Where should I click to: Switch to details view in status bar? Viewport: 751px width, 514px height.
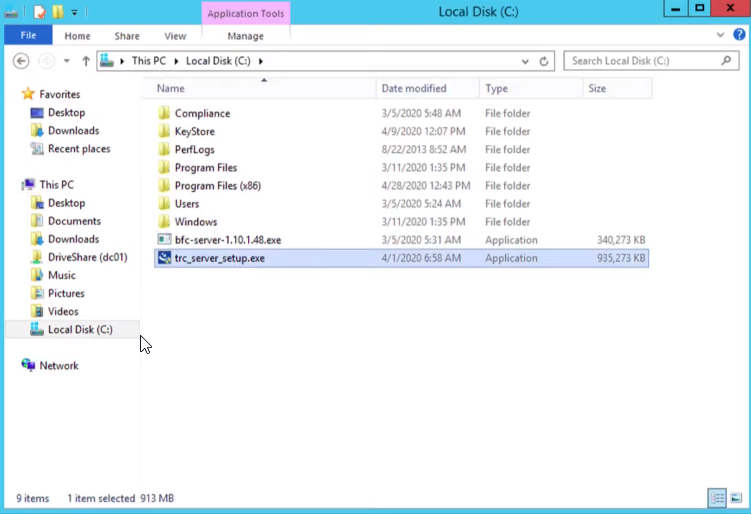(x=717, y=497)
